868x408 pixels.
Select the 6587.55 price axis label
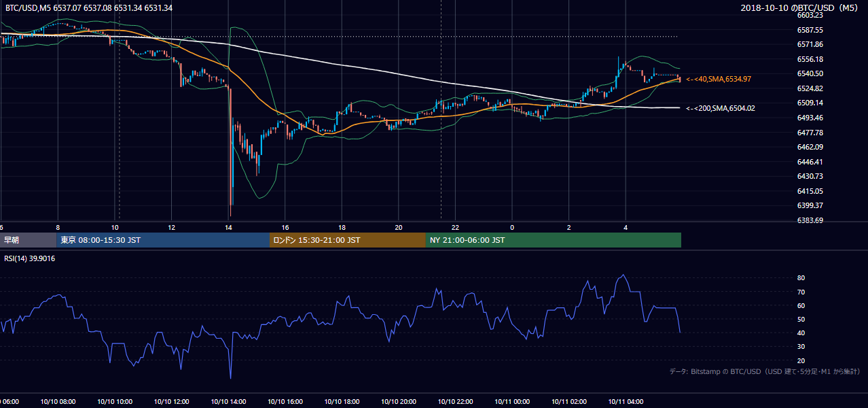810,30
